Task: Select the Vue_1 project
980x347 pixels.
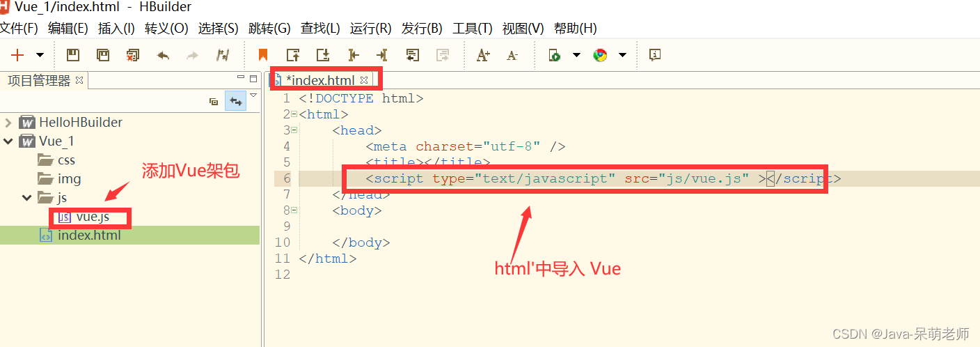Action: pos(56,141)
